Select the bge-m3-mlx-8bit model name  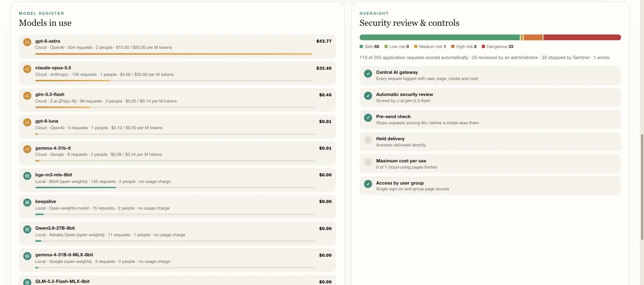pyautogui.click(x=54, y=175)
